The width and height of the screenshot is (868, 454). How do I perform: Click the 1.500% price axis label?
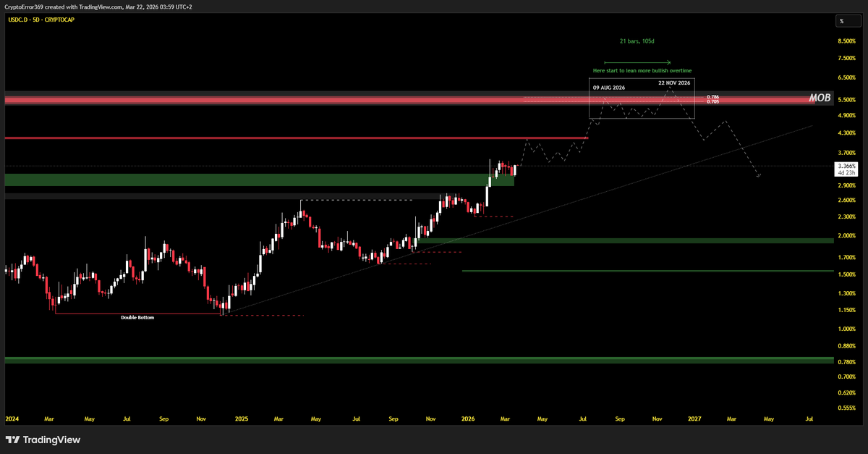click(x=846, y=274)
